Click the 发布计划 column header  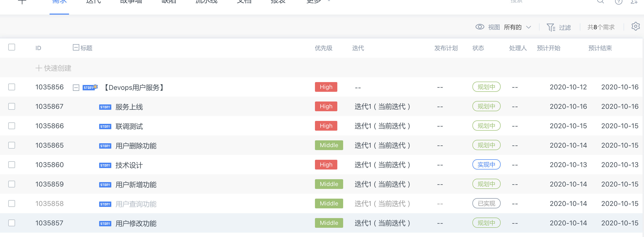[x=446, y=48]
